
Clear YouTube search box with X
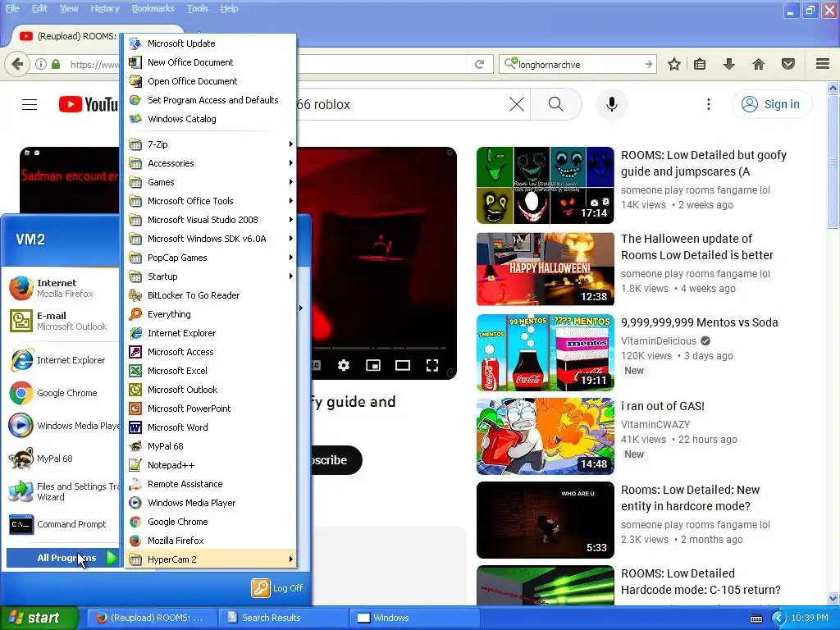[517, 104]
